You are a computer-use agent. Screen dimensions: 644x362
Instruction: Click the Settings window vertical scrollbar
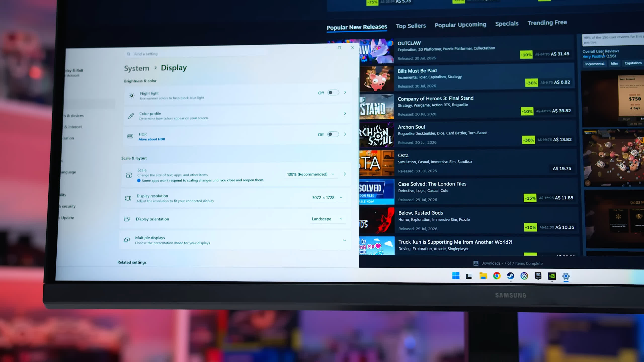(x=358, y=143)
